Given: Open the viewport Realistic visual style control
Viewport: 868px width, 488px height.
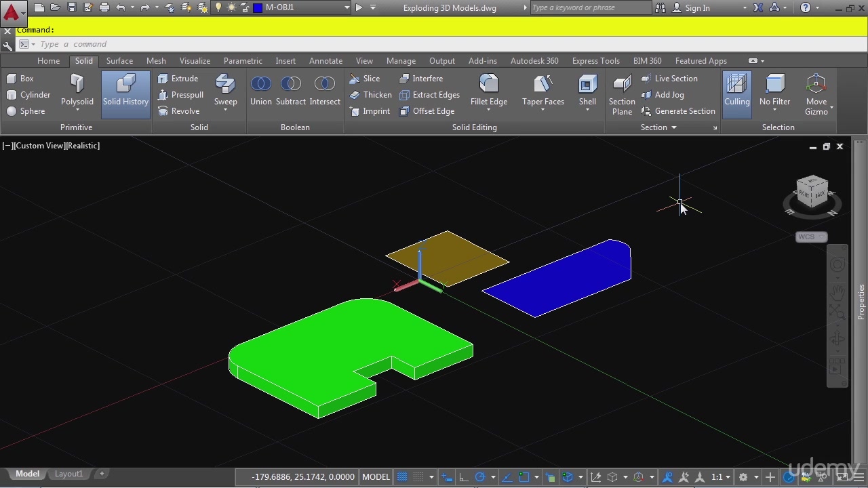Looking at the screenshot, I should 82,146.
